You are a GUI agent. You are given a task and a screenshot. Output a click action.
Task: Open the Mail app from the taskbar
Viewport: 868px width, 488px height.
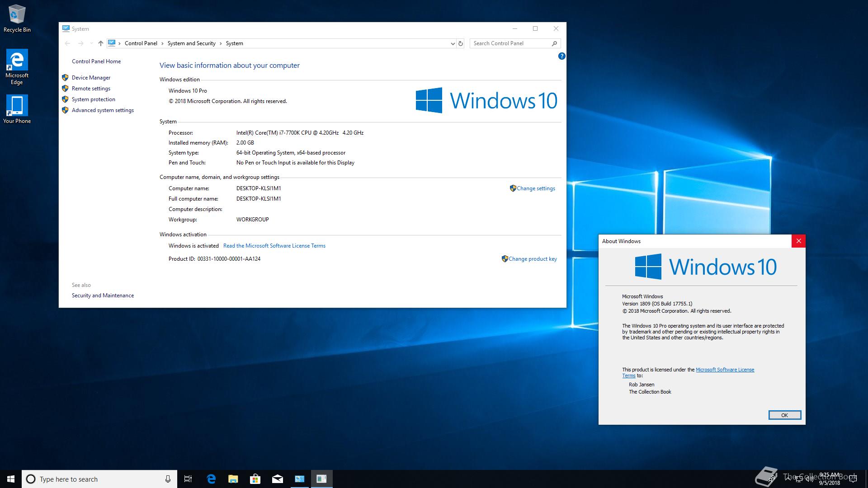coord(278,479)
